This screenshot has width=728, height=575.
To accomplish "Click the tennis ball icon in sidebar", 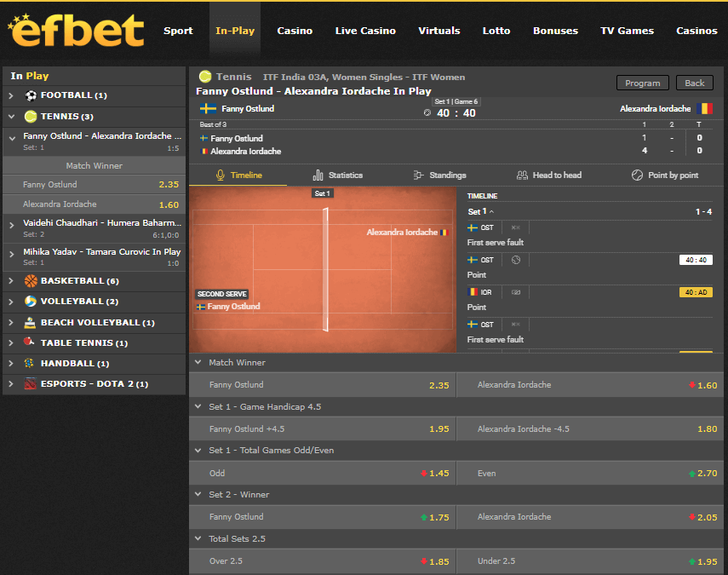I will 31,116.
